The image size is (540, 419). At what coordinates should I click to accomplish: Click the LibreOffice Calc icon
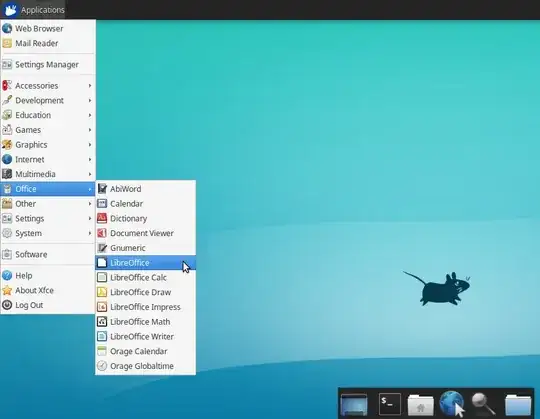point(102,277)
